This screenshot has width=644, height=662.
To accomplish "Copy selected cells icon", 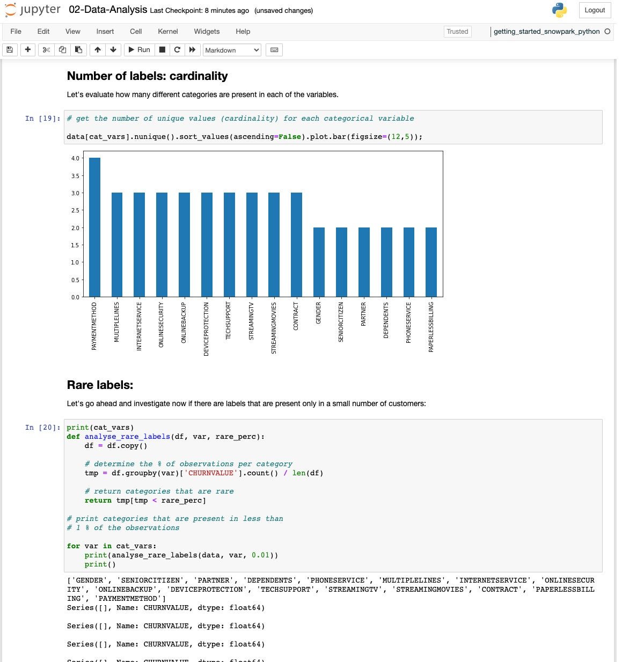I will pyautogui.click(x=62, y=50).
